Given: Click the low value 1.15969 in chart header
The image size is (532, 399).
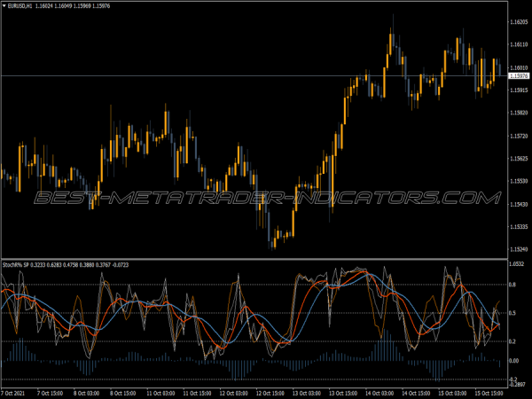Looking at the screenshot, I should pos(82,6).
